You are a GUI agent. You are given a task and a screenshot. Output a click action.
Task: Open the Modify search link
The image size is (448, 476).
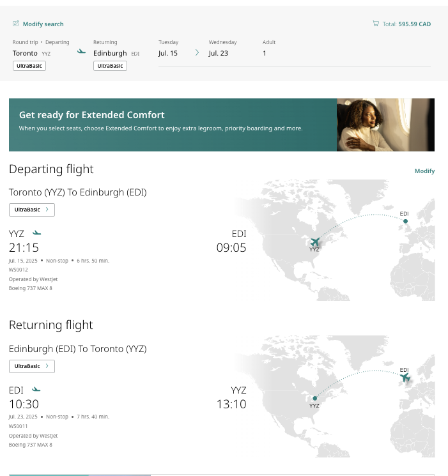click(x=43, y=24)
